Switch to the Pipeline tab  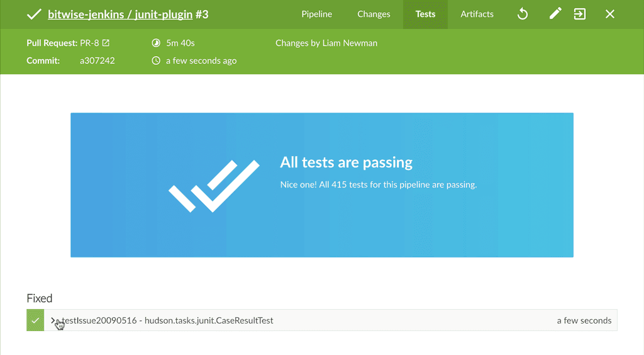pos(316,14)
